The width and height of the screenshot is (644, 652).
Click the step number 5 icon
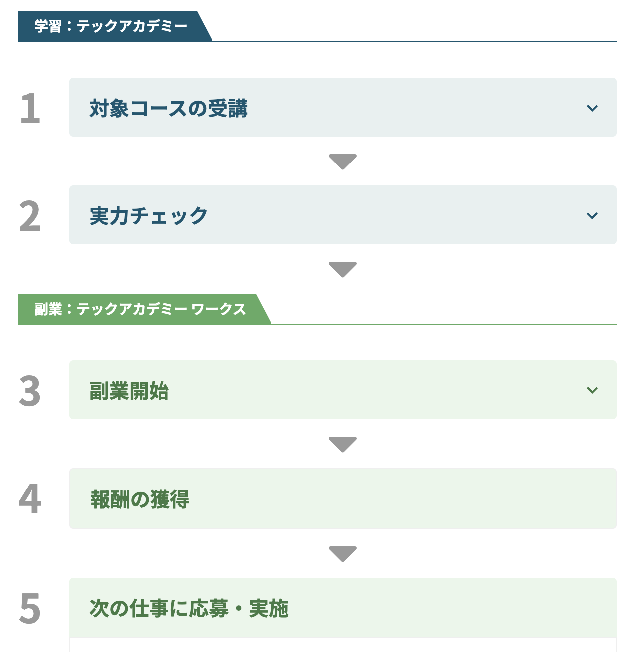click(x=30, y=609)
